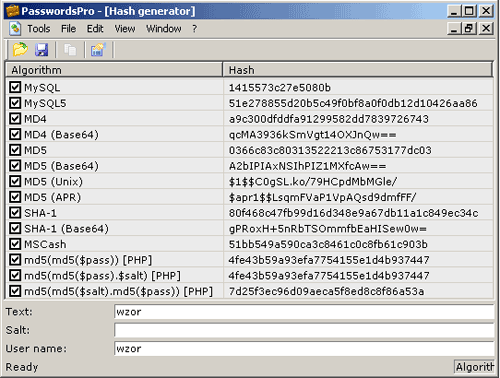Uncheck the MD5 (Unix) checkbox

[x=15, y=181]
